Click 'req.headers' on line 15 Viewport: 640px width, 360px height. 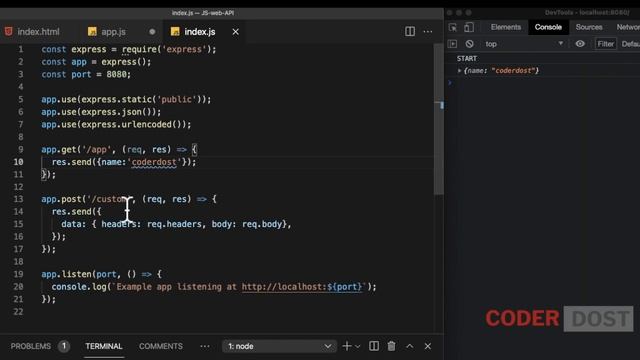click(x=174, y=224)
